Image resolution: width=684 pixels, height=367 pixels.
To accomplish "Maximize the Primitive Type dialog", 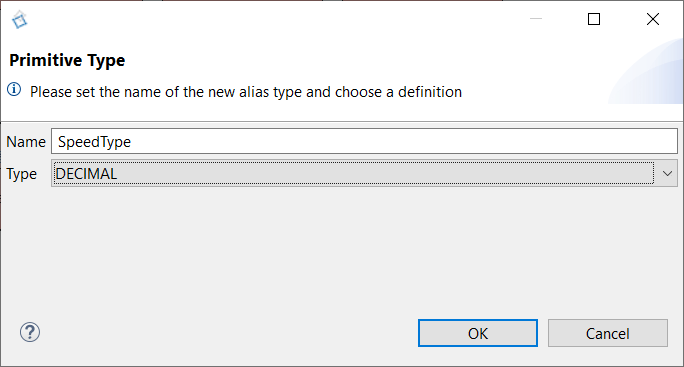I will [594, 19].
